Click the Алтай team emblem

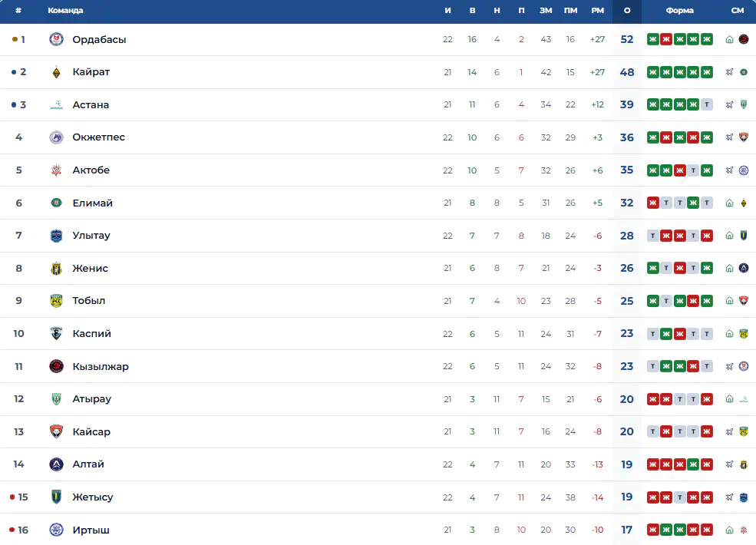tap(56, 464)
